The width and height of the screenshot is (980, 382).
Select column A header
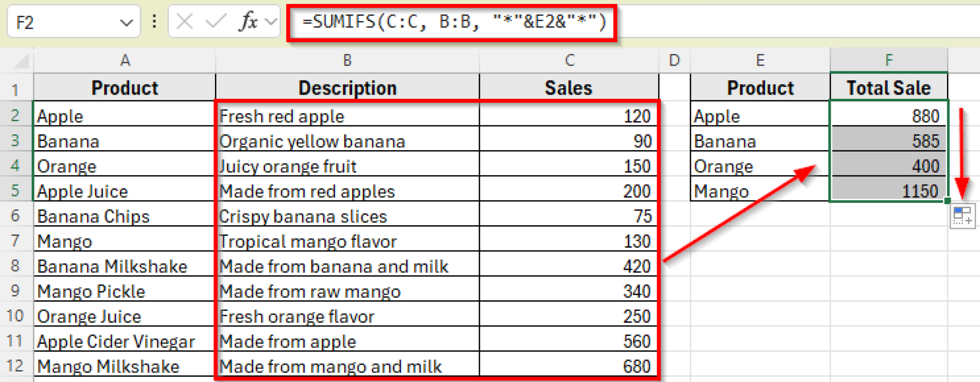[x=124, y=60]
